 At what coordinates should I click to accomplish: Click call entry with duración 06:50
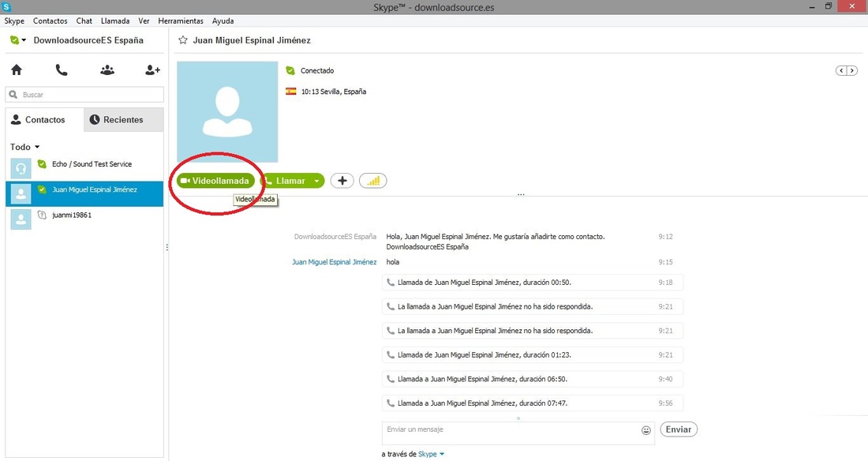[533, 379]
